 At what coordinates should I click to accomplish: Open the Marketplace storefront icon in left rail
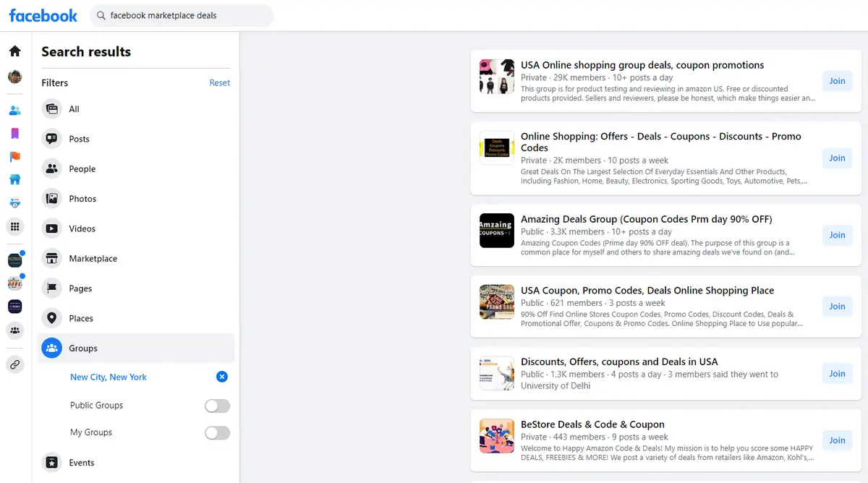pyautogui.click(x=14, y=179)
